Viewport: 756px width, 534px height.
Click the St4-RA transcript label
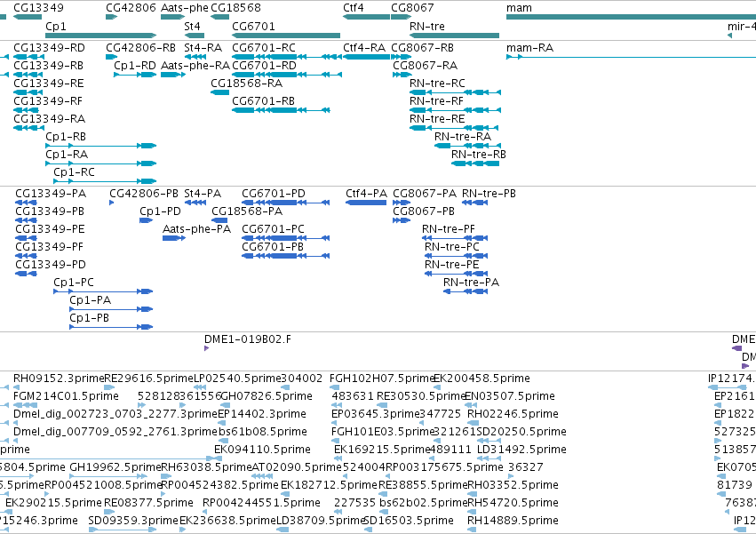click(x=203, y=48)
